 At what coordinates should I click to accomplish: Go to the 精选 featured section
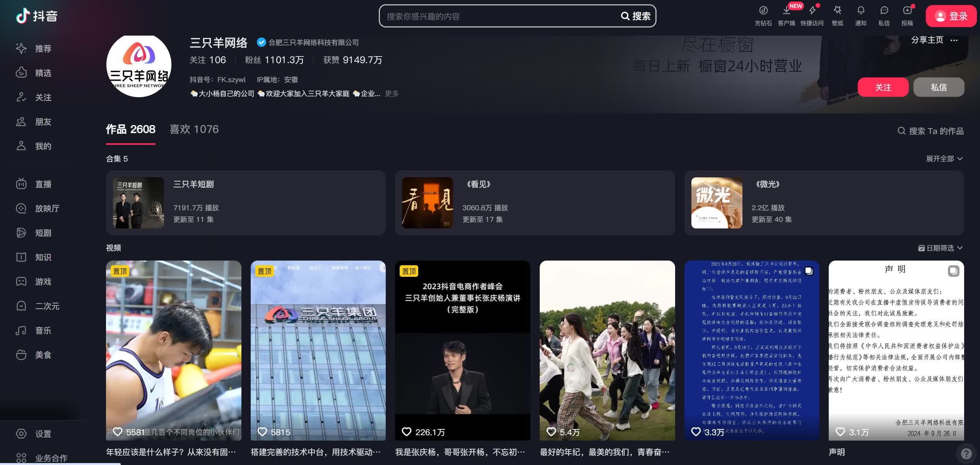point(34,73)
